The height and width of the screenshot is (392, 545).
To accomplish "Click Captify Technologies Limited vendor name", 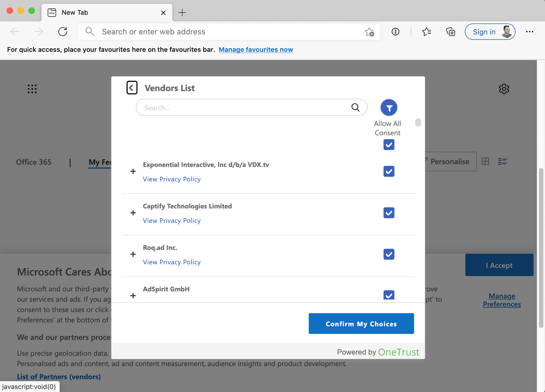I will click(x=187, y=206).
